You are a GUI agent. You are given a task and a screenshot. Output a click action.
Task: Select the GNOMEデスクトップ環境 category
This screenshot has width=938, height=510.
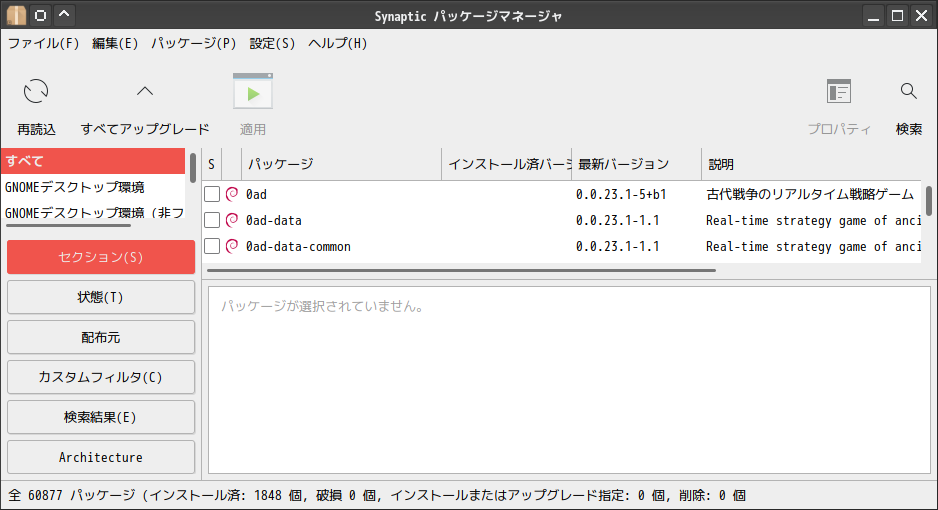coord(93,187)
